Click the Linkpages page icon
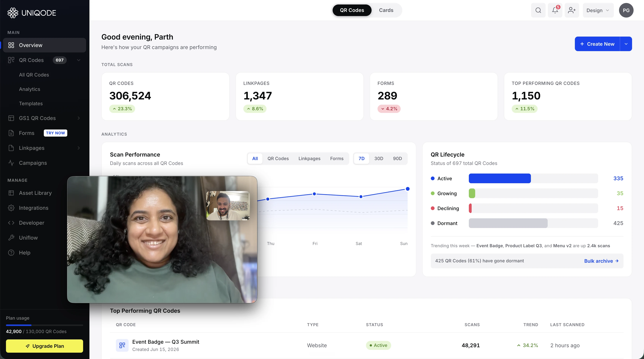 (x=11, y=148)
